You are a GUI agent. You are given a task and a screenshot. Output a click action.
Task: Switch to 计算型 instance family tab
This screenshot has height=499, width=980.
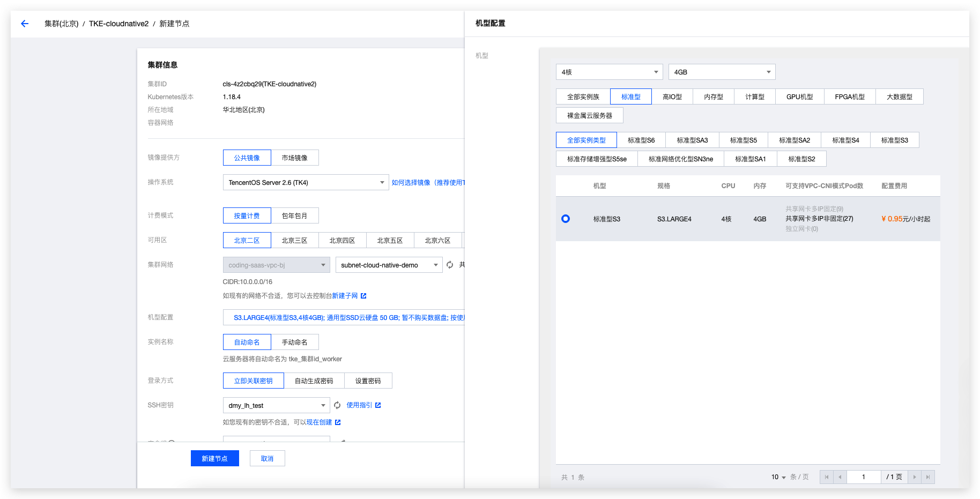pos(755,96)
